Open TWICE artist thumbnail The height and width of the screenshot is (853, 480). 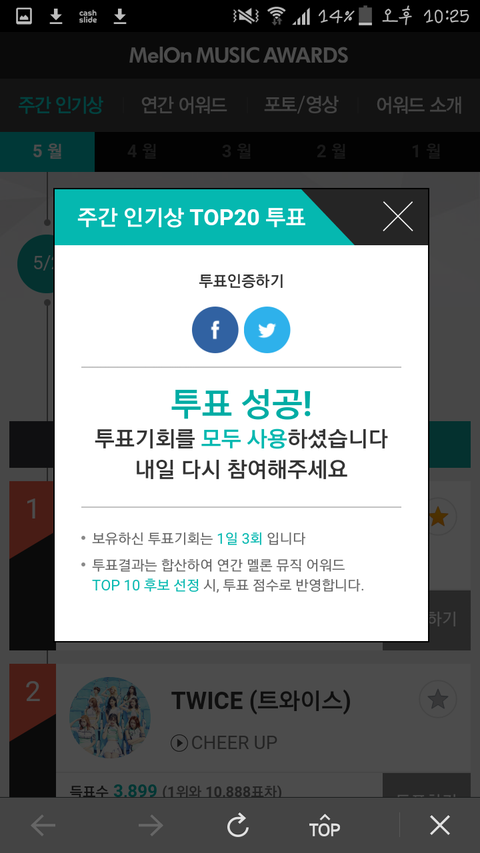pyautogui.click(x=110, y=718)
